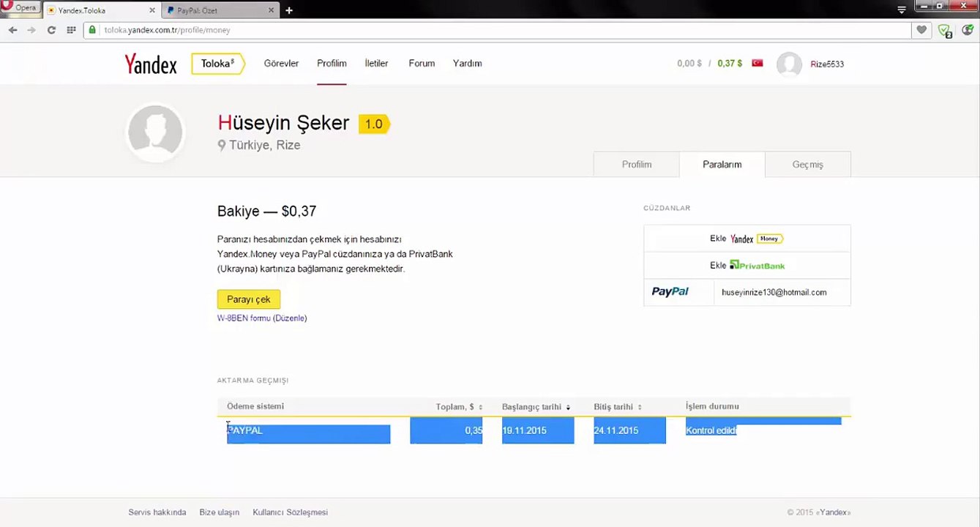Click the Rize5533 username
This screenshot has width=980, height=527.
pyautogui.click(x=827, y=64)
